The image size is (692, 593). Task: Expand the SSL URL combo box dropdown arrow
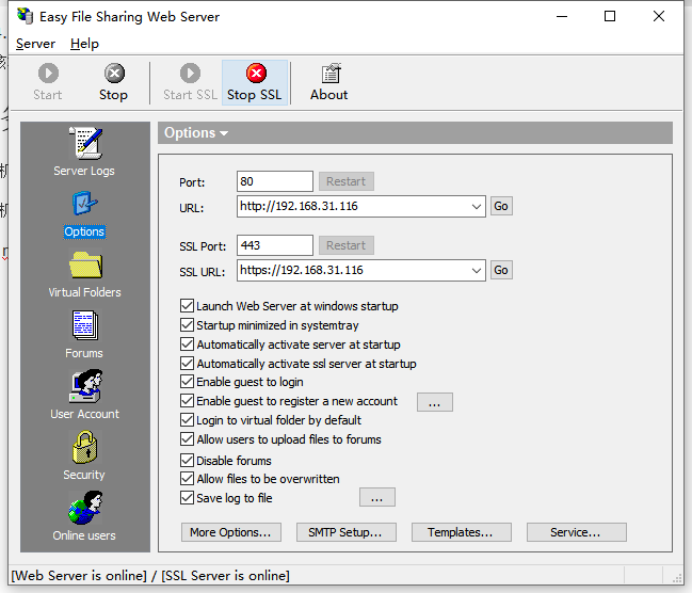tap(476, 270)
